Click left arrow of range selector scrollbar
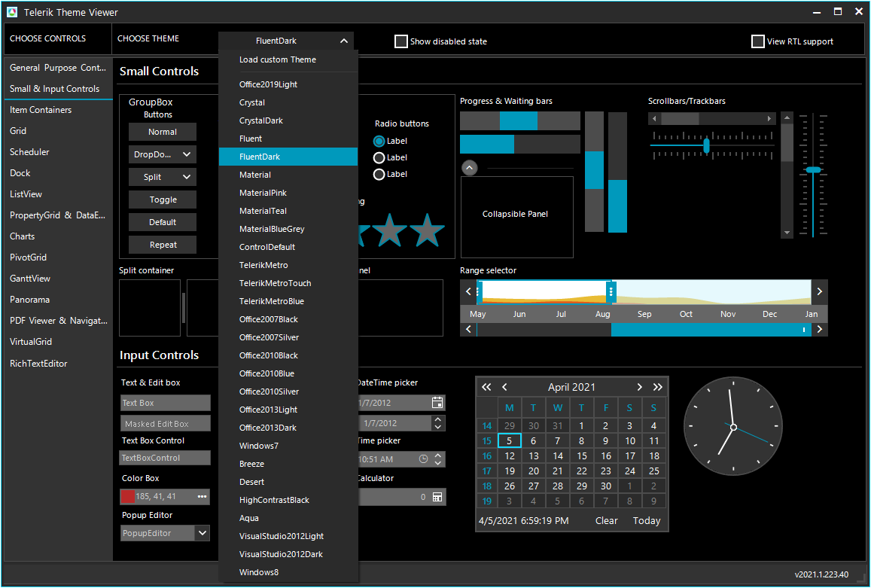Viewport: 871px width, 588px height. pyautogui.click(x=468, y=330)
